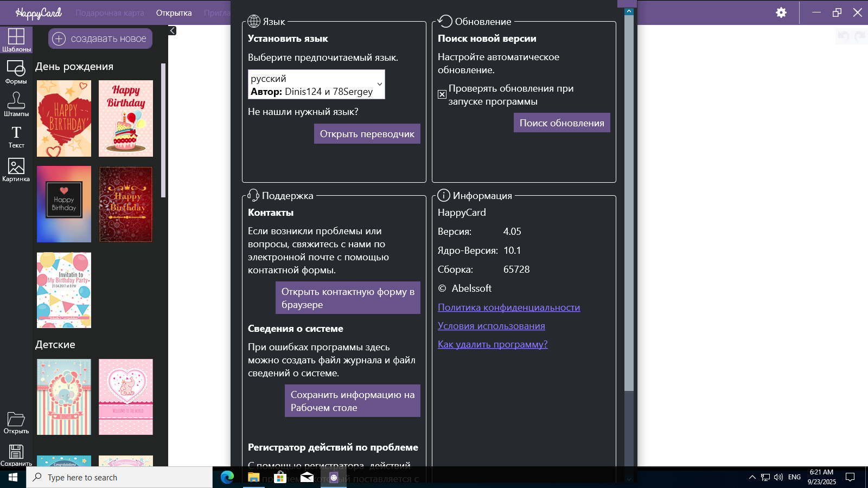Image resolution: width=868 pixels, height=488 pixels.
Task: Click the Как удалить программу link
Action: click(x=492, y=344)
